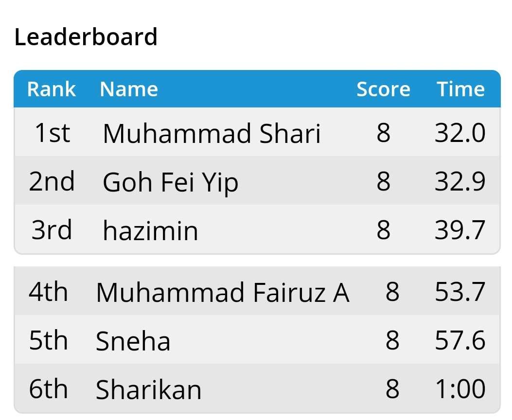This screenshot has width=512, height=420.
Task: Select the Sneha name entry
Action: [x=133, y=341]
